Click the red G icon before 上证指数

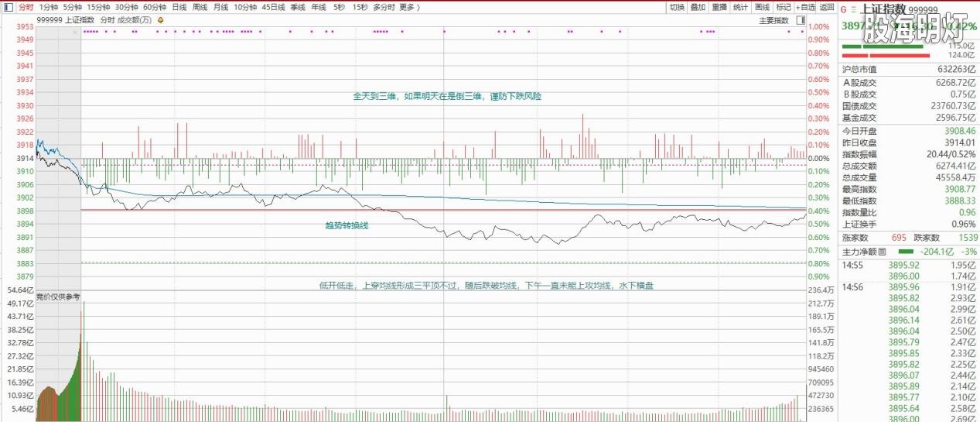[x=844, y=9]
